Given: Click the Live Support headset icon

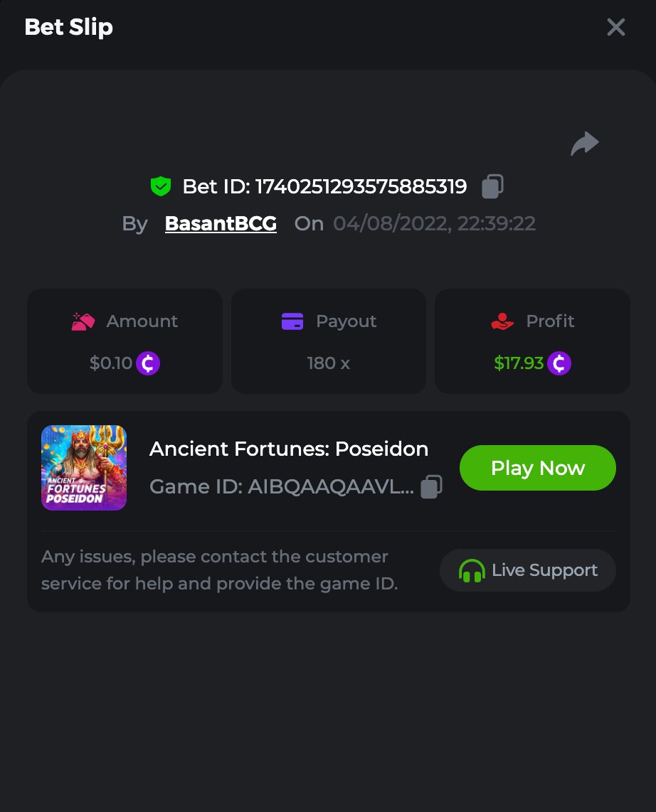Looking at the screenshot, I should (471, 571).
